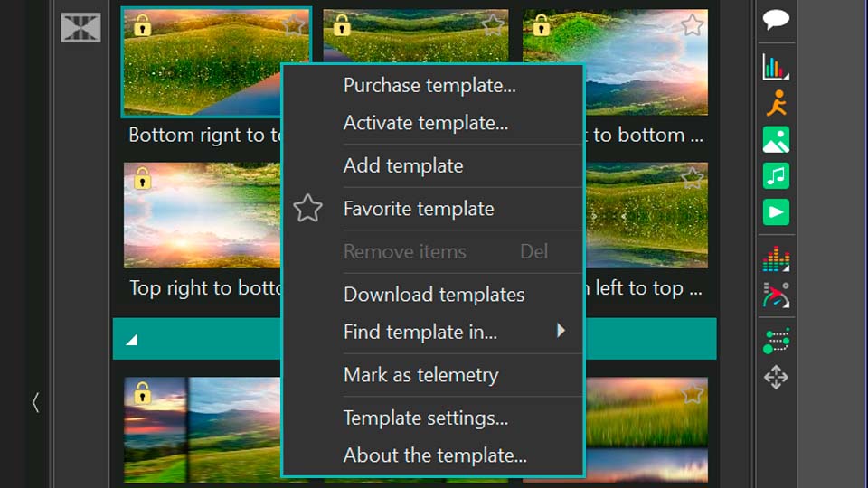
Task: Favorite the Bottom right to top template star
Action: click(x=294, y=25)
